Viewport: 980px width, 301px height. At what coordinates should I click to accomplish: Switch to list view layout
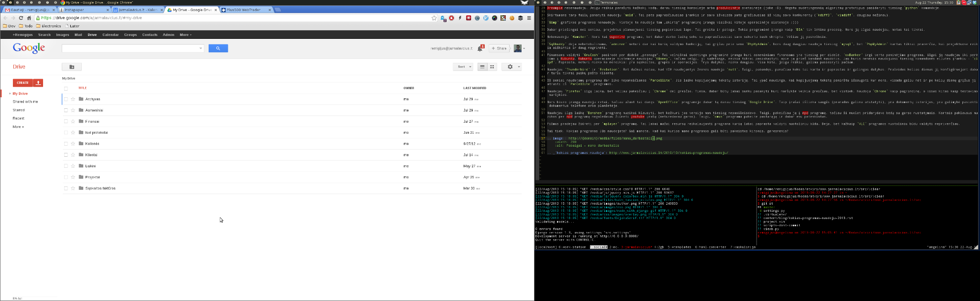pyautogui.click(x=482, y=67)
